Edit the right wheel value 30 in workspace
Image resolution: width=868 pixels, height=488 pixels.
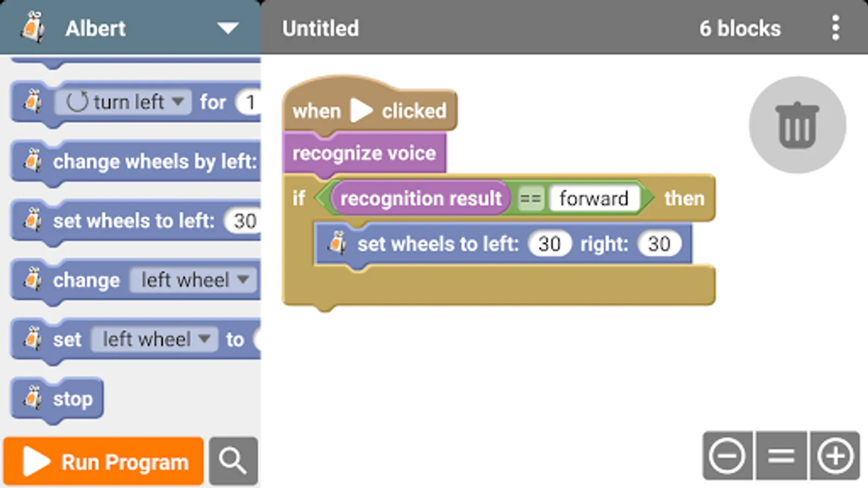pyautogui.click(x=659, y=244)
